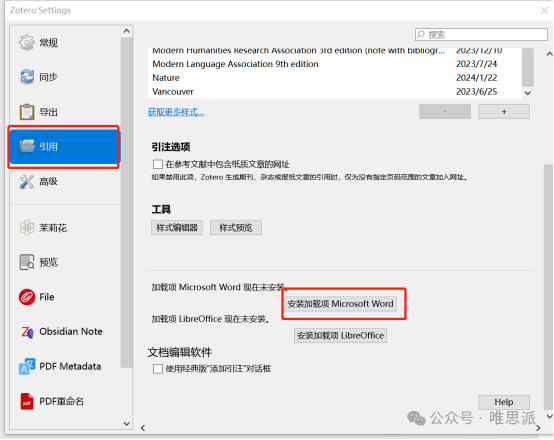This screenshot has width=554, height=440.
Task: Open the 样式预览 style preview
Action: tap(236, 228)
